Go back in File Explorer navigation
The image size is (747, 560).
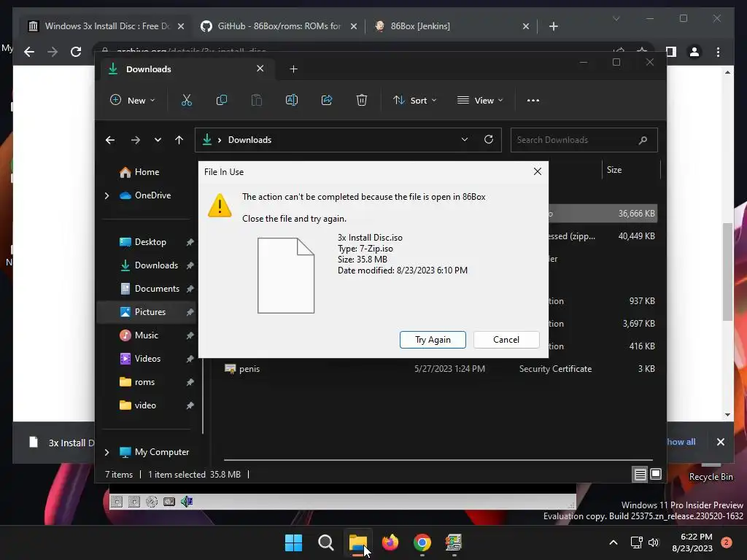coord(110,140)
